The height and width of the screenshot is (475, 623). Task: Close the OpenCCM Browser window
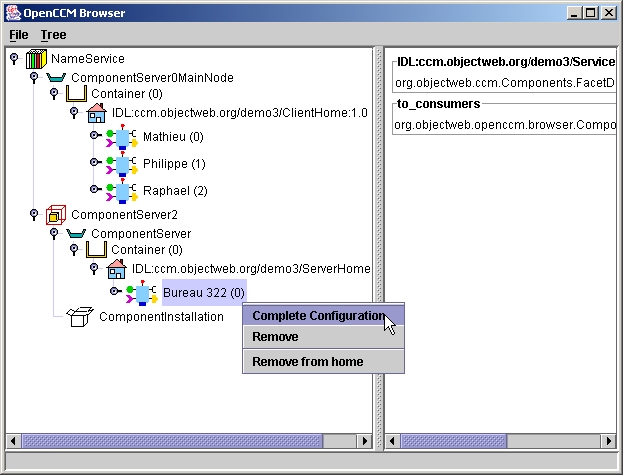pyautogui.click(x=609, y=13)
